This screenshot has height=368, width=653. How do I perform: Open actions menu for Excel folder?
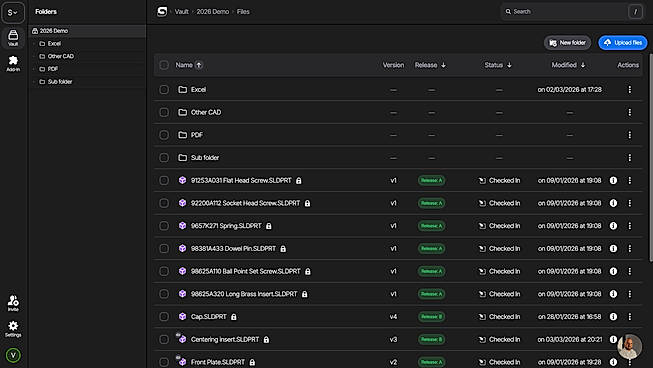click(x=630, y=90)
